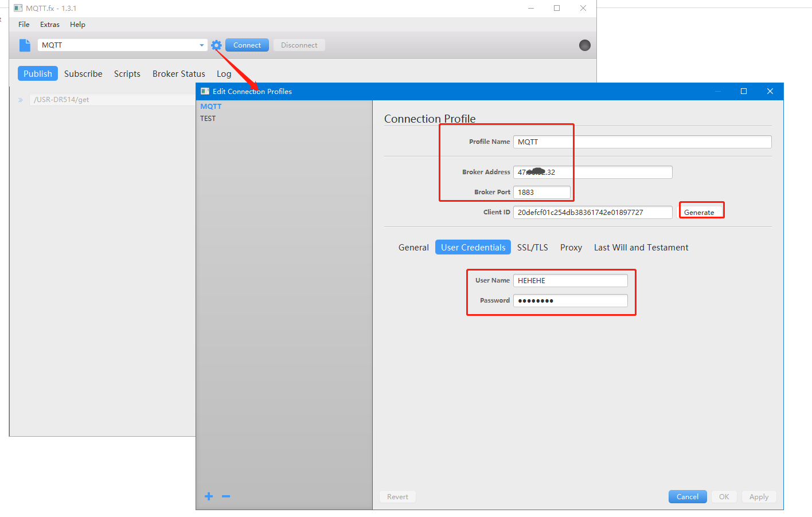Focus the Client ID field
Screen dimensions: 812x517
(592, 212)
